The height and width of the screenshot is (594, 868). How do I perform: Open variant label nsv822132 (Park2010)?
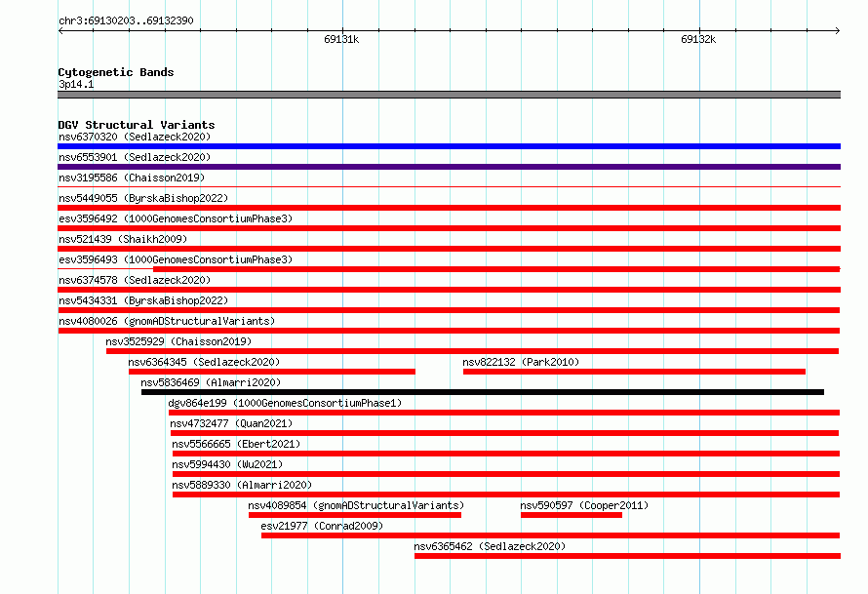521,362
